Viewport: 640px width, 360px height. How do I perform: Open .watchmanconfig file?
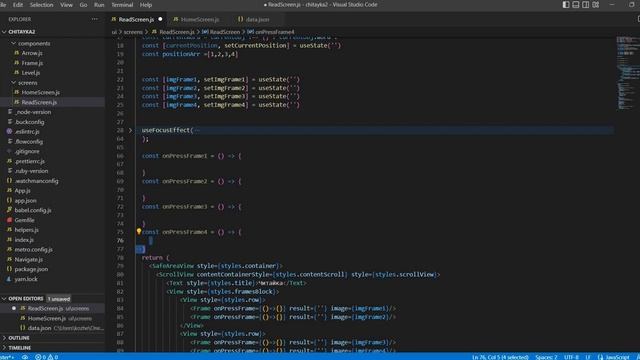pyautogui.click(x=36, y=181)
